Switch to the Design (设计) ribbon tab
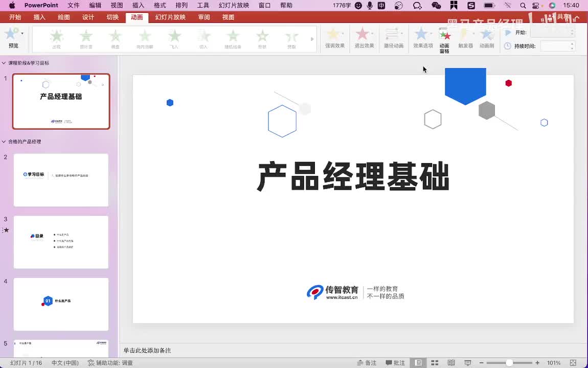The width and height of the screenshot is (588, 368). [88, 17]
